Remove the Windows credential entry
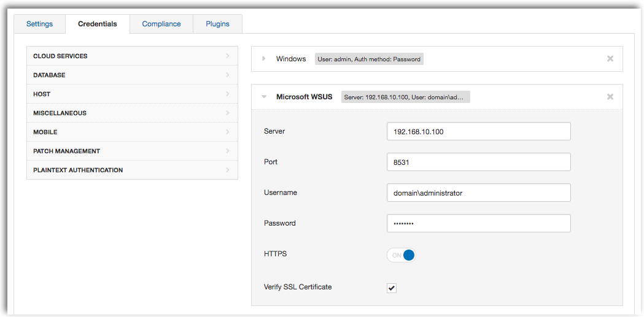The width and height of the screenshot is (644, 317). pyautogui.click(x=610, y=59)
